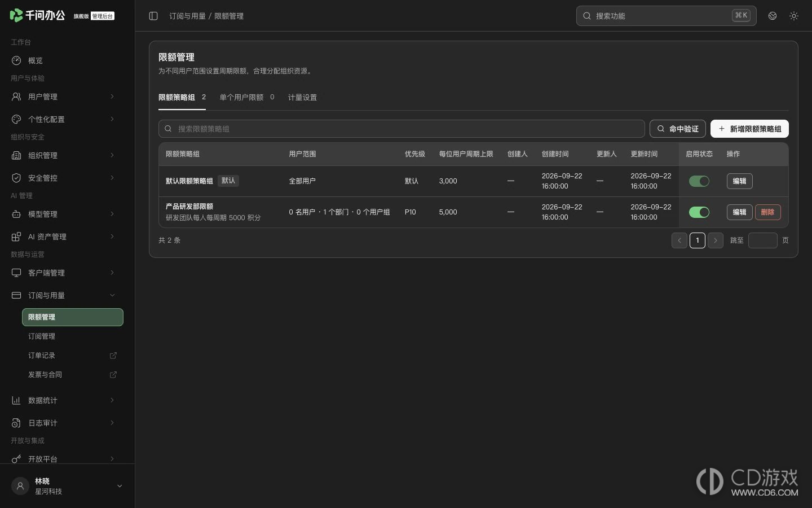Delete the 产品研发部限额 policy group
This screenshot has width=812, height=508.
tap(767, 212)
